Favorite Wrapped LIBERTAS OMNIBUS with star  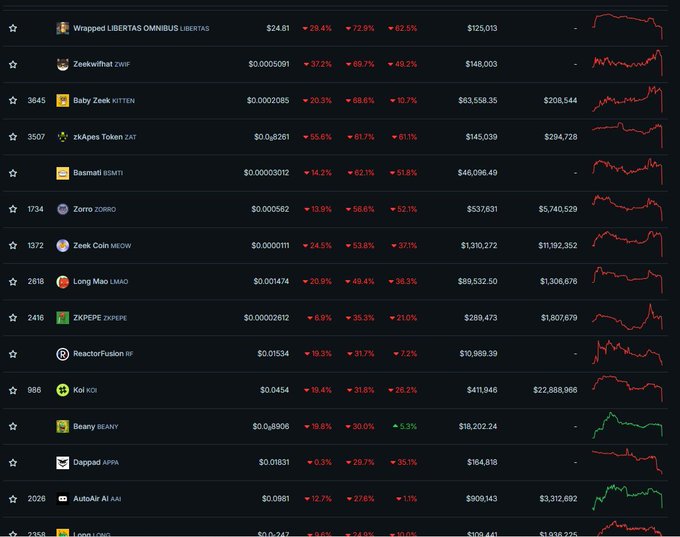coord(13,28)
